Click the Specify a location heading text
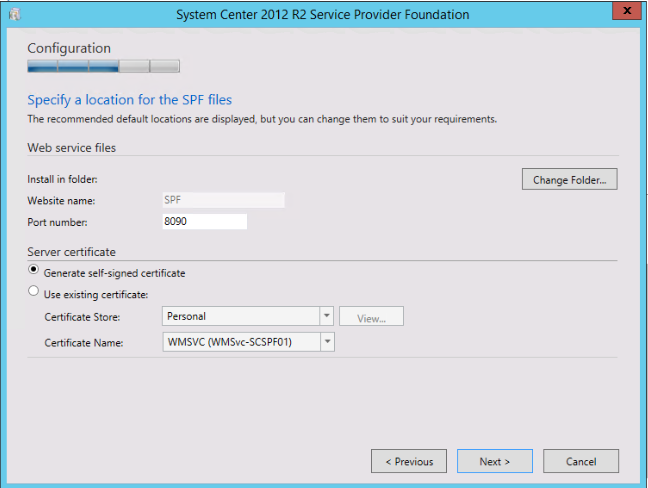648x488 pixels. (x=129, y=100)
